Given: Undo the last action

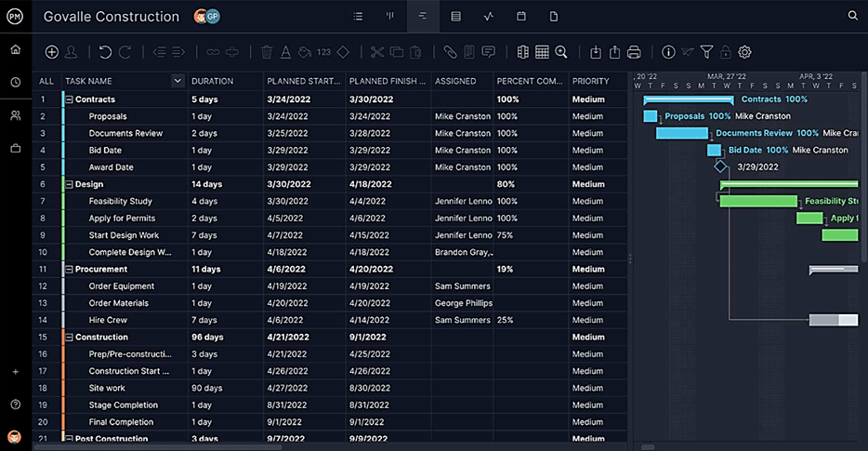Looking at the screenshot, I should tap(105, 53).
